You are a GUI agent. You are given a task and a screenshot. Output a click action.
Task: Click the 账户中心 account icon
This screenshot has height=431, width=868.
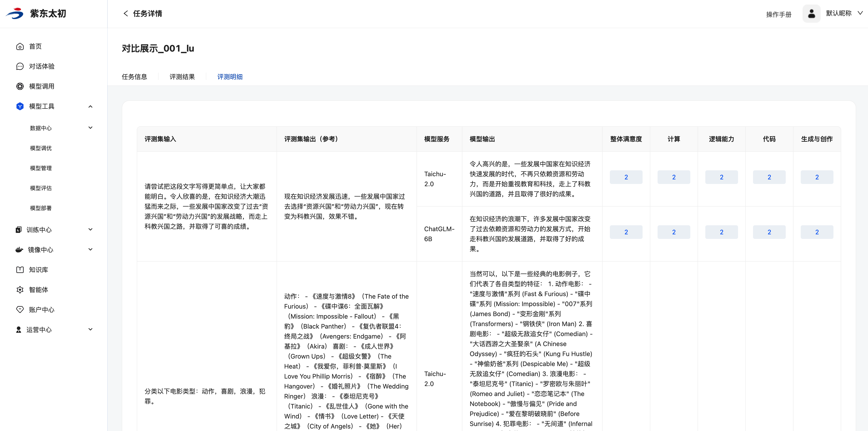(x=20, y=310)
